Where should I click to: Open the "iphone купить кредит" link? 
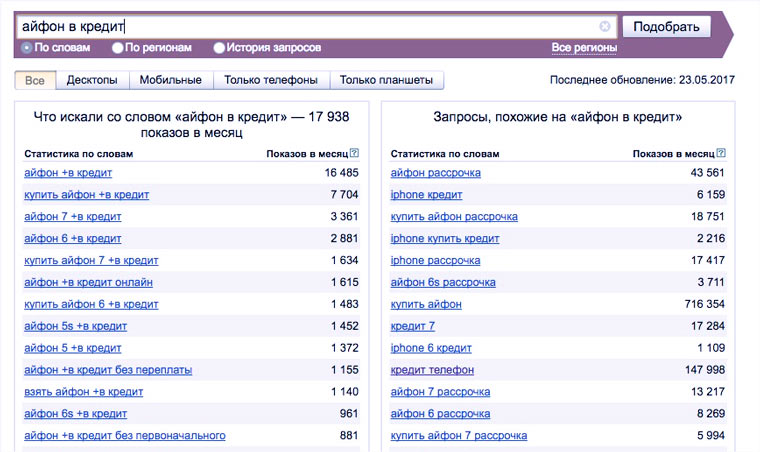445,239
